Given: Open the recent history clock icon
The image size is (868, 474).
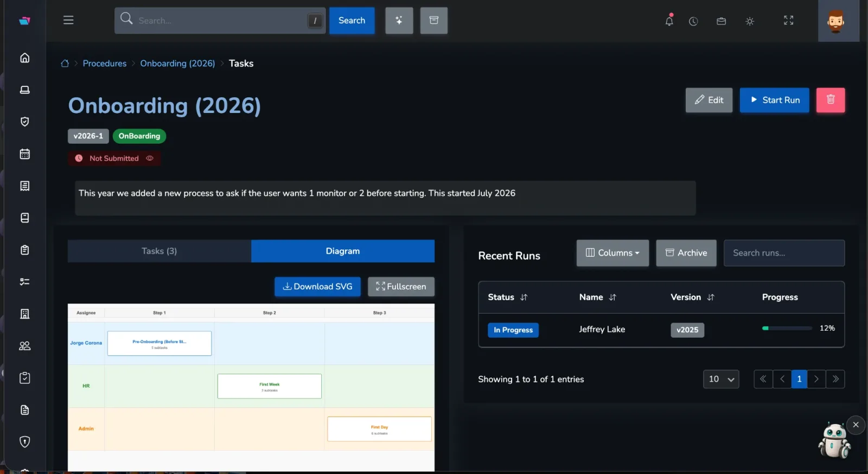Looking at the screenshot, I should [693, 21].
